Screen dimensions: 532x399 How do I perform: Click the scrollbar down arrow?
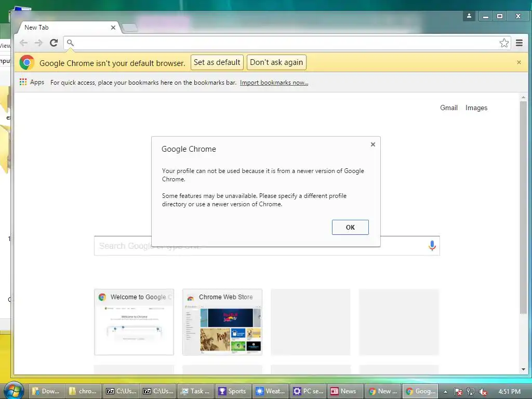pos(523,369)
